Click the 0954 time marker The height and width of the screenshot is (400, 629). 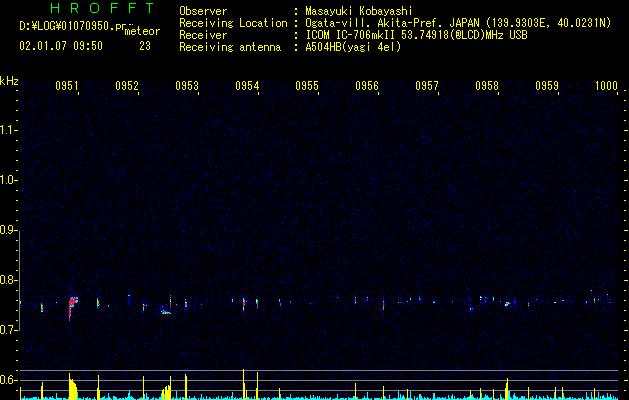(247, 86)
